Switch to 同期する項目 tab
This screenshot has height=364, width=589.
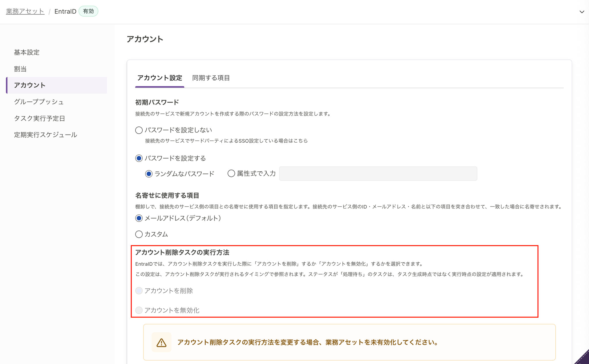pos(211,78)
